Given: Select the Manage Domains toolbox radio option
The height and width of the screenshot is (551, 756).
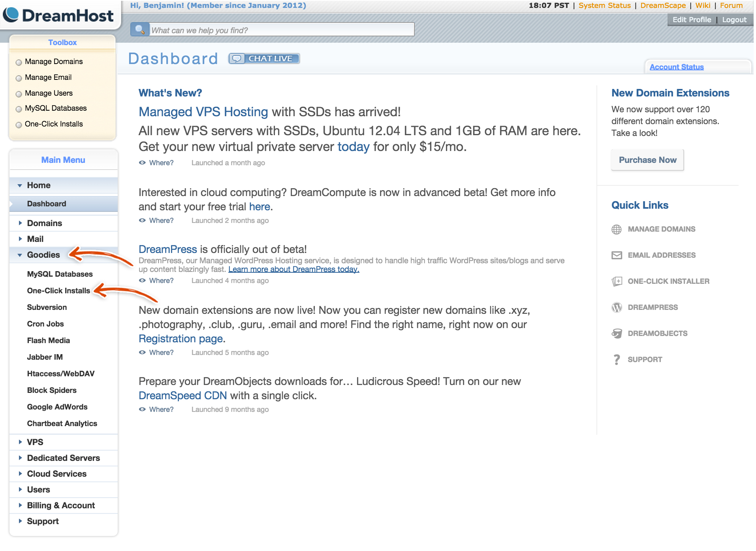Looking at the screenshot, I should [19, 62].
